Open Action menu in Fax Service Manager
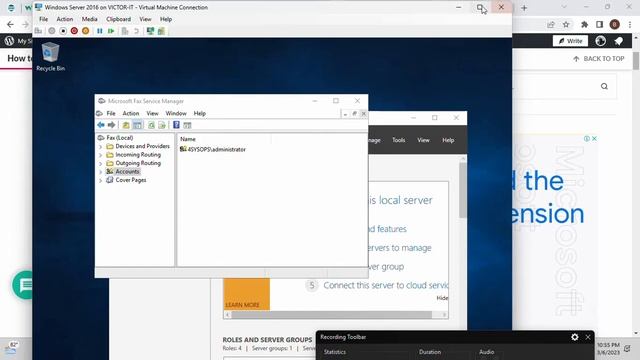Viewport: 640px width, 360px height. (131, 113)
